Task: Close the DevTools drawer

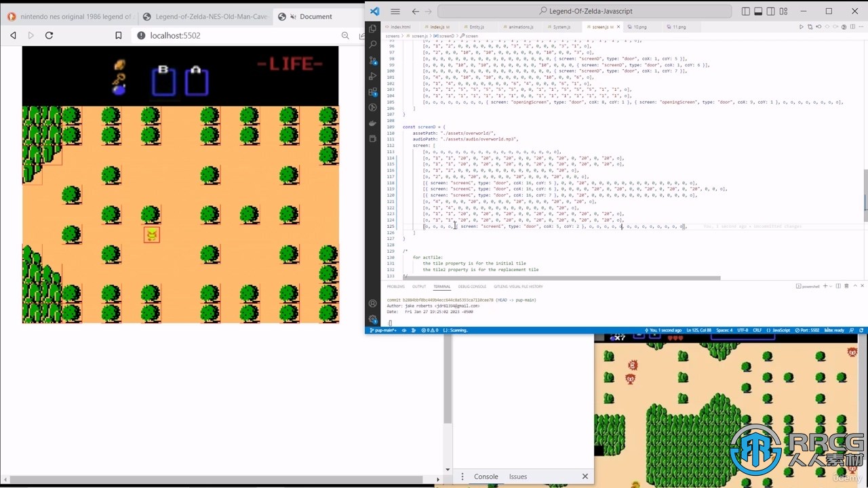Action: 585,476
